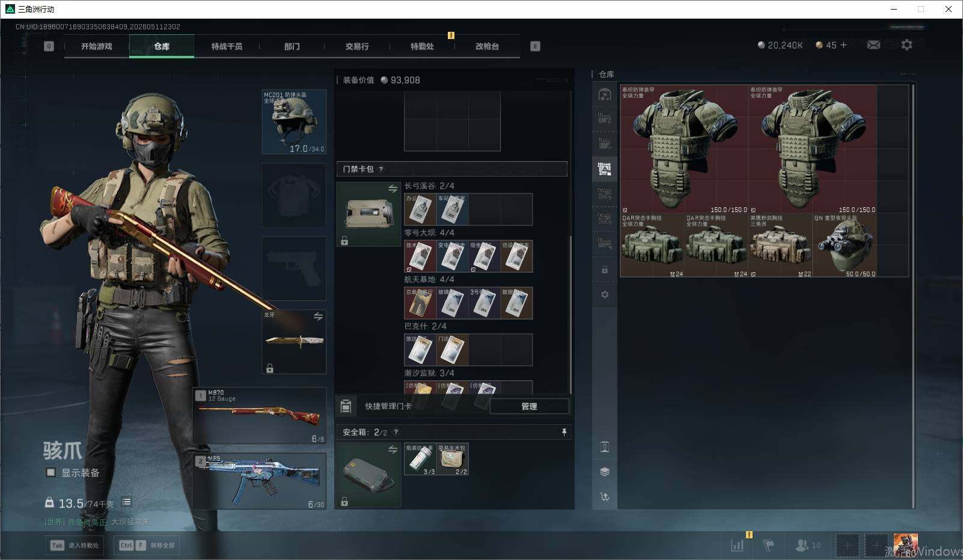Image resolution: width=963 pixels, height=560 pixels.
Task: Click the lock icon on the safe box
Action: pyautogui.click(x=344, y=502)
